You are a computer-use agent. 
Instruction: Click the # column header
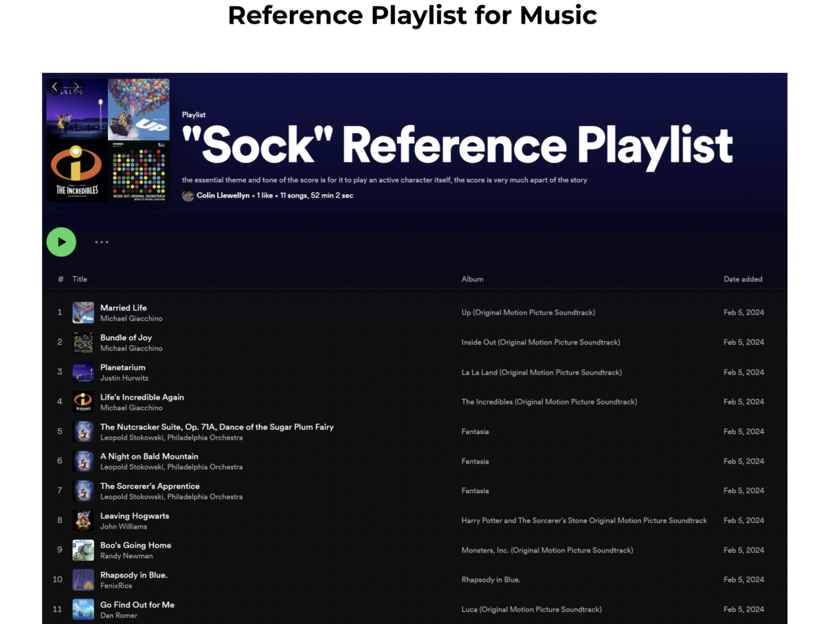(60, 279)
